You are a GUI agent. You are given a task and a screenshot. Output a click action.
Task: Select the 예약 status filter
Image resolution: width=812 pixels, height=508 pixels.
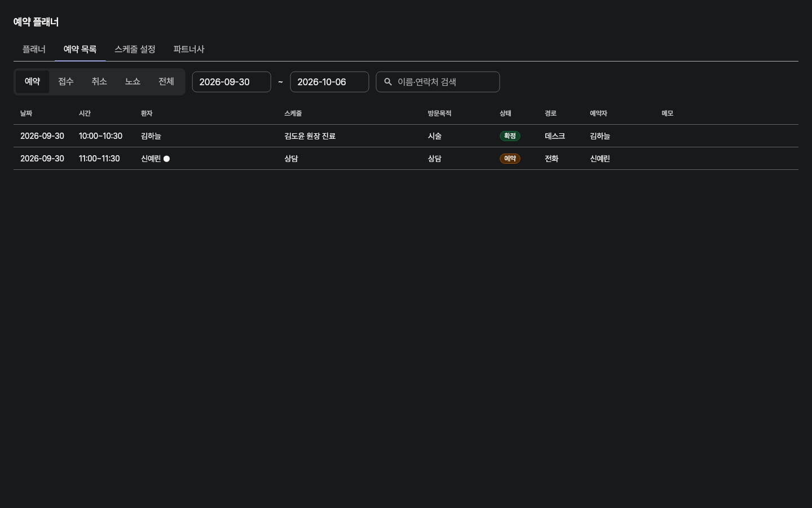[32, 81]
